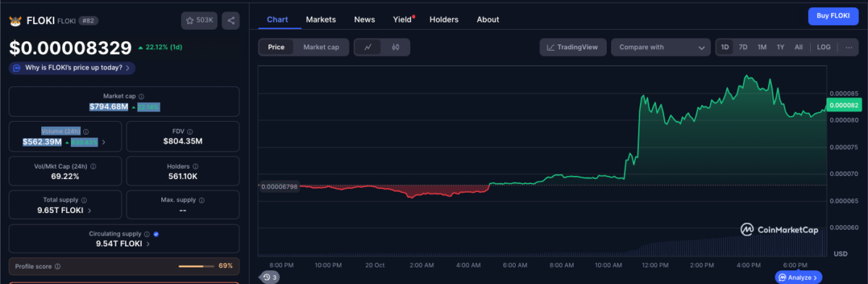Click the Analyze button under chart
Image resolution: width=868 pixels, height=284 pixels.
click(x=798, y=277)
